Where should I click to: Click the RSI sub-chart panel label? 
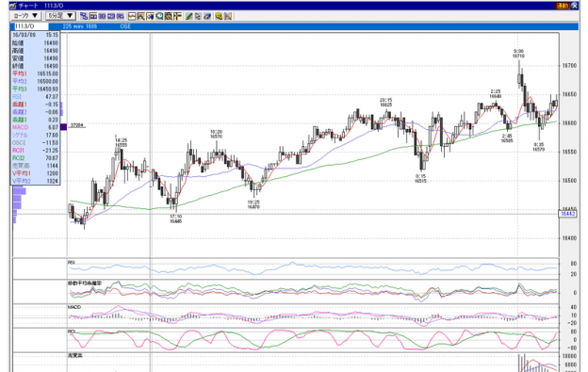tap(72, 263)
